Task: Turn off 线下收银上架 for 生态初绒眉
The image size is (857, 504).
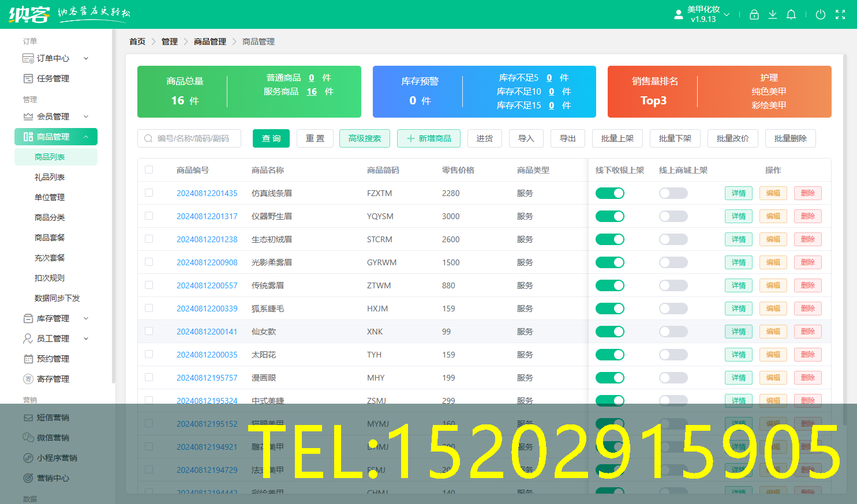Action: (x=610, y=239)
